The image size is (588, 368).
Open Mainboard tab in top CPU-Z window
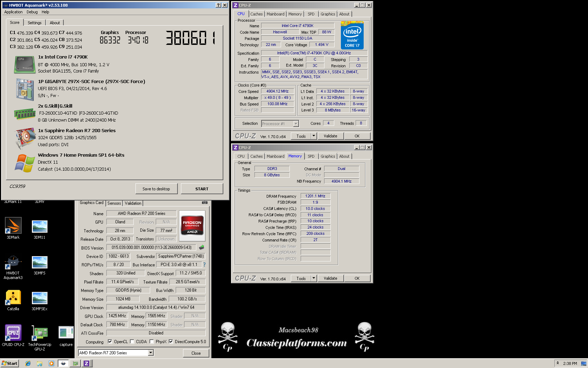[x=275, y=14]
